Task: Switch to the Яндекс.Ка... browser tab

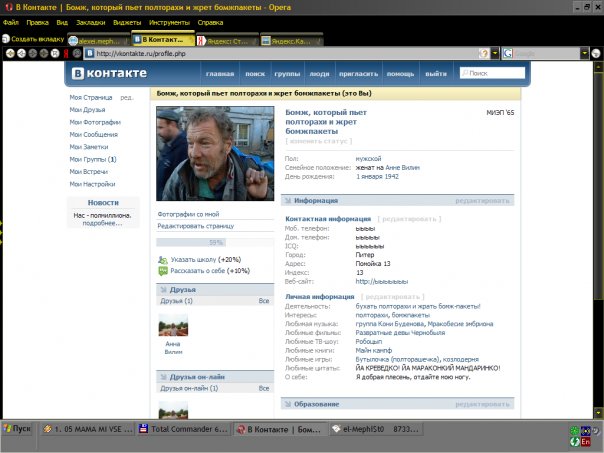Action: click(x=288, y=40)
